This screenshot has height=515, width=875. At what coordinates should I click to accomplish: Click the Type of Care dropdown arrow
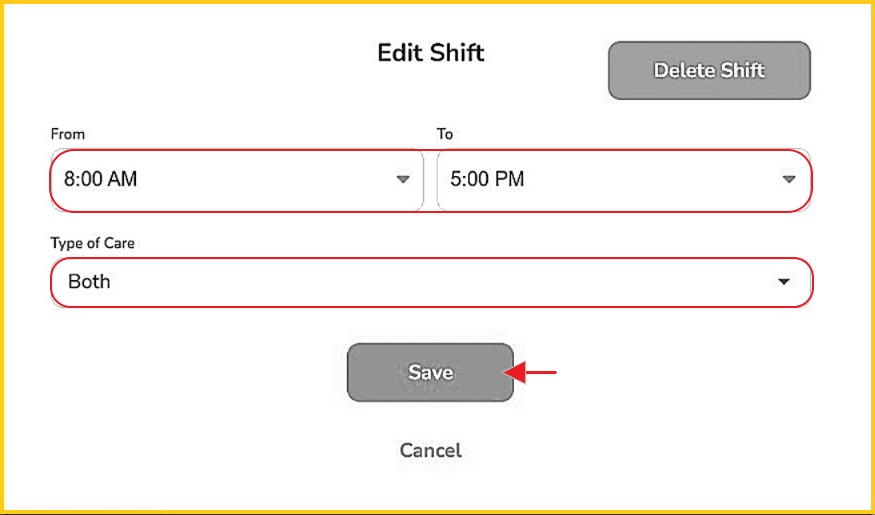(784, 282)
